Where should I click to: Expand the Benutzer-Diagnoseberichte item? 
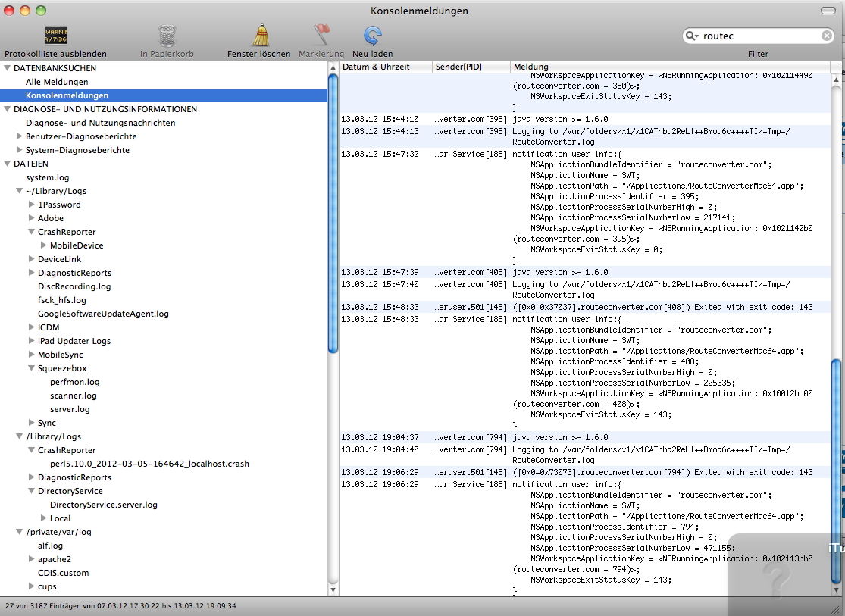coord(20,136)
